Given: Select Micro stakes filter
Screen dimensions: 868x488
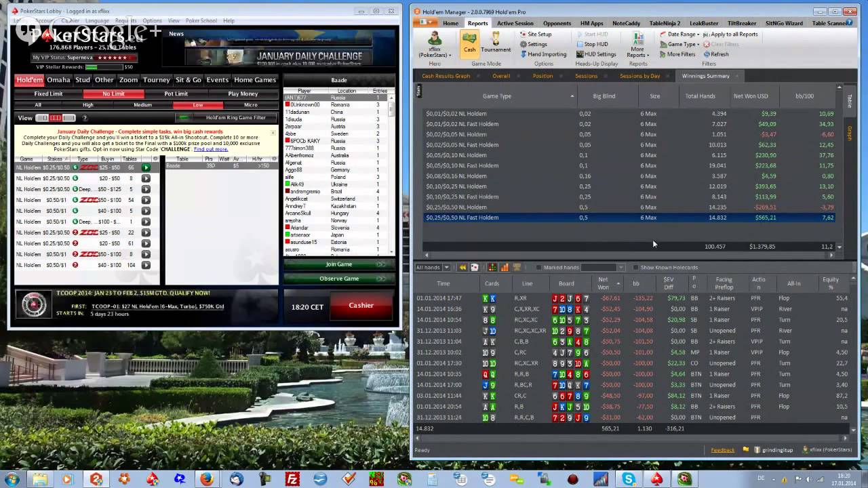Looking at the screenshot, I should coord(251,105).
